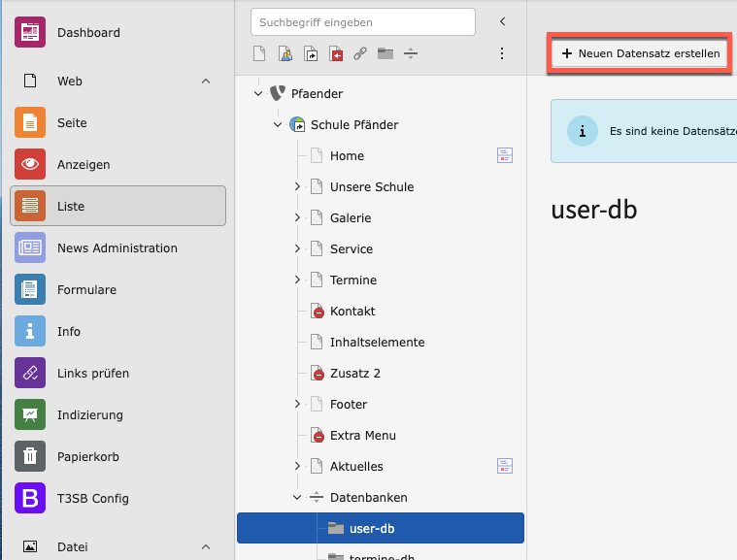The height and width of the screenshot is (560, 737).
Task: Open the Indizierung module icon
Action: pos(30,414)
